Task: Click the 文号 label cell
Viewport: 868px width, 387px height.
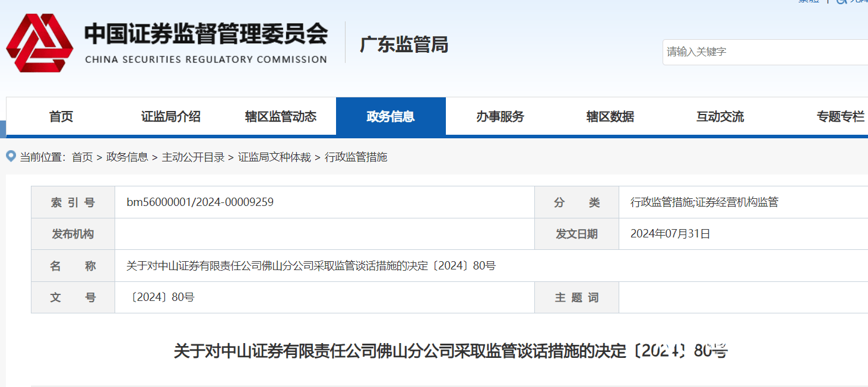Action: [73, 297]
